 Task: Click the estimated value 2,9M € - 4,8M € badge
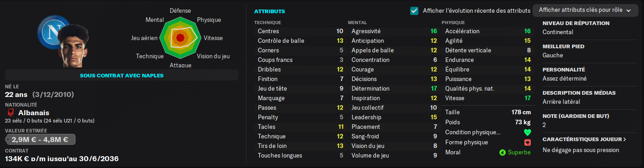pyautogui.click(x=40, y=139)
